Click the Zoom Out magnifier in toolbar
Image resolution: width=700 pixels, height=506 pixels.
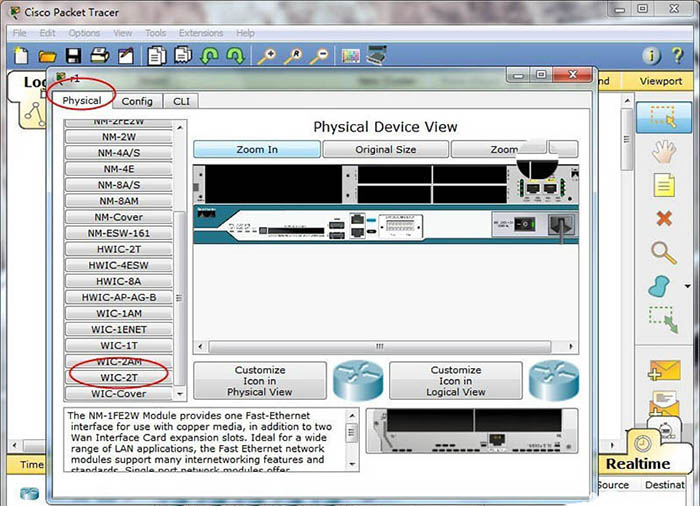[320, 56]
